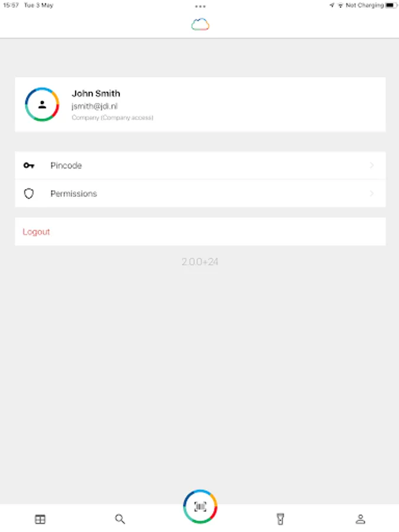Image resolution: width=399 pixels, height=532 pixels.
Task: Open the profile person tab
Action: coord(361,519)
